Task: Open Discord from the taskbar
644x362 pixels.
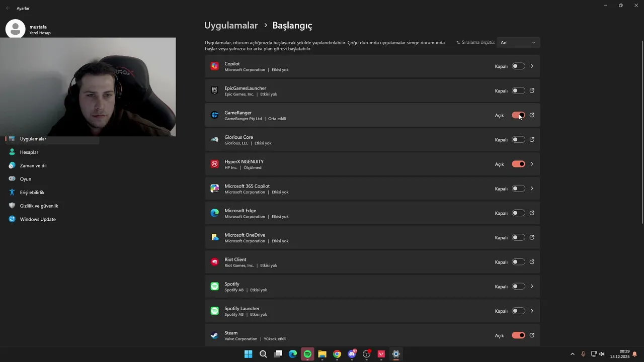Action: tap(352, 354)
